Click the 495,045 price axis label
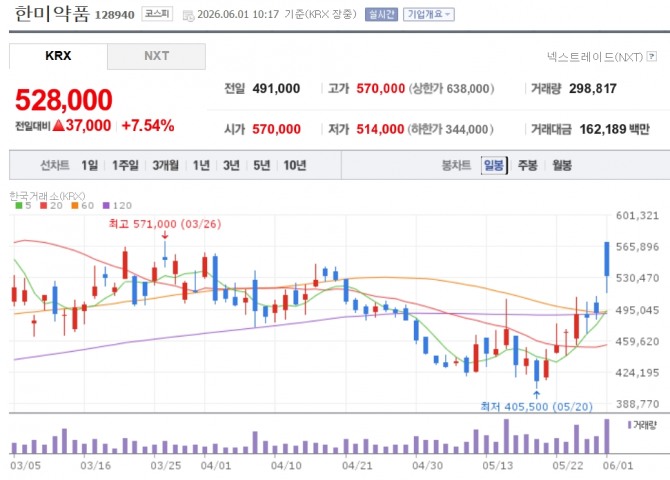The width and height of the screenshot is (670, 480). click(x=637, y=310)
